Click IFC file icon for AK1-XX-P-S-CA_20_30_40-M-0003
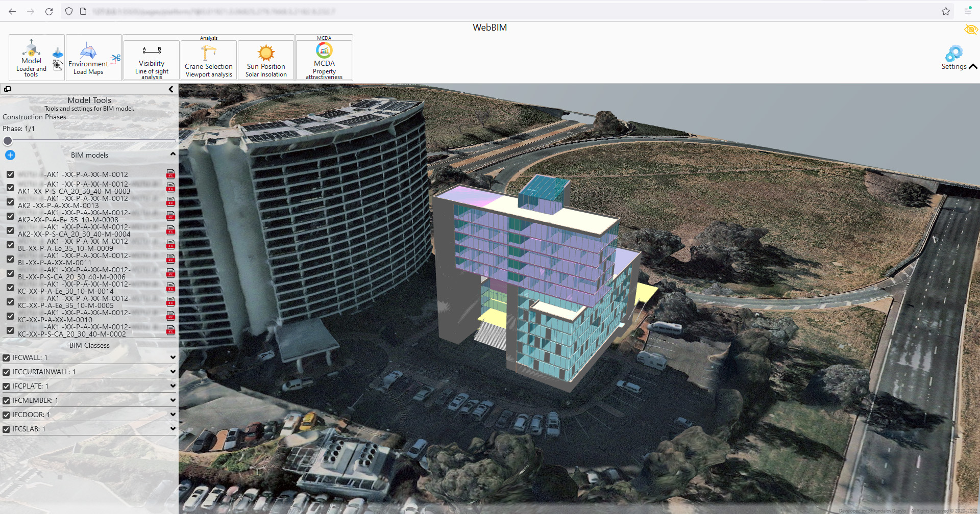 tap(170, 187)
